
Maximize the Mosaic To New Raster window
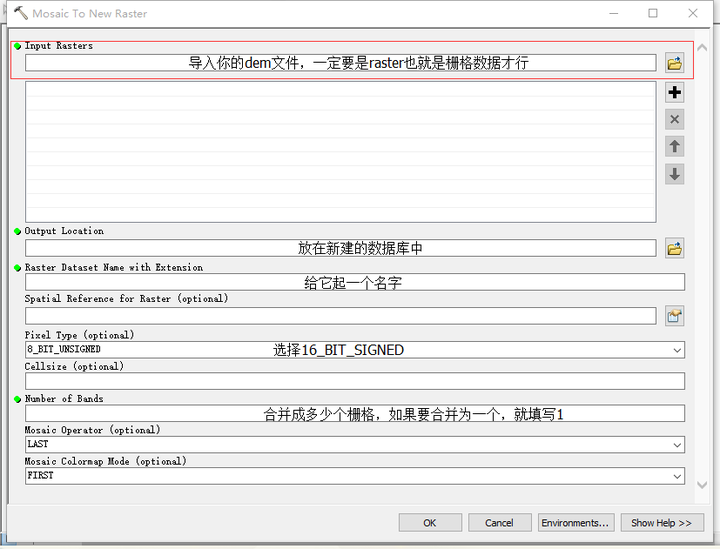pyautogui.click(x=653, y=13)
